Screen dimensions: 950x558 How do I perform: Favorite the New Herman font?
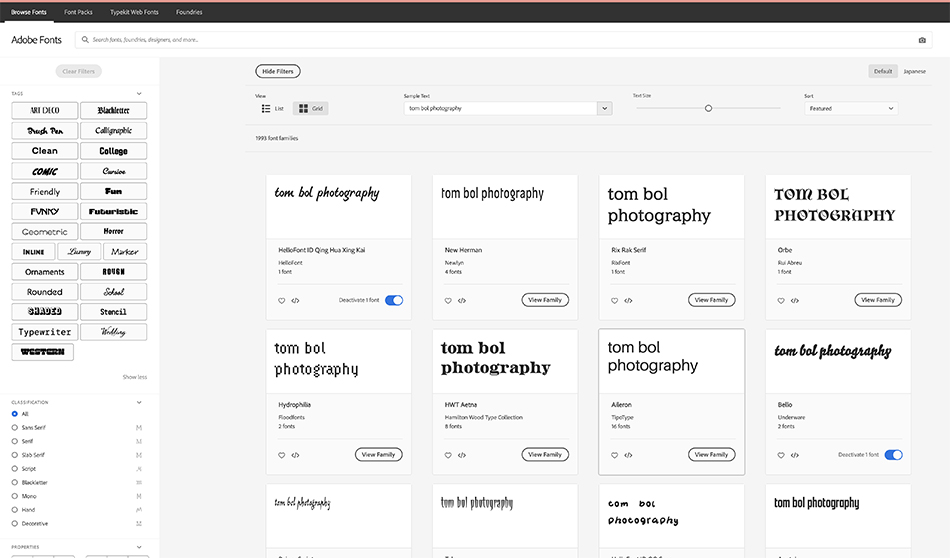448,301
